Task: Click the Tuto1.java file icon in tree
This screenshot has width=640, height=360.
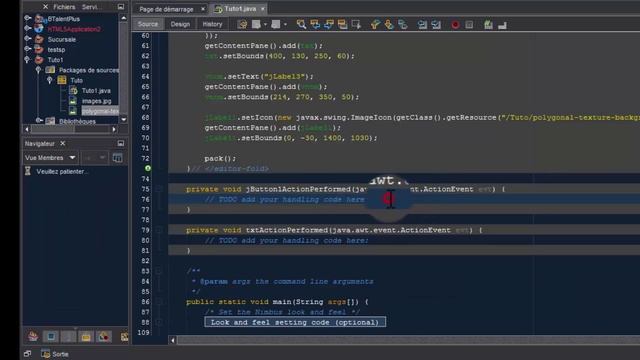Action: click(x=73, y=90)
